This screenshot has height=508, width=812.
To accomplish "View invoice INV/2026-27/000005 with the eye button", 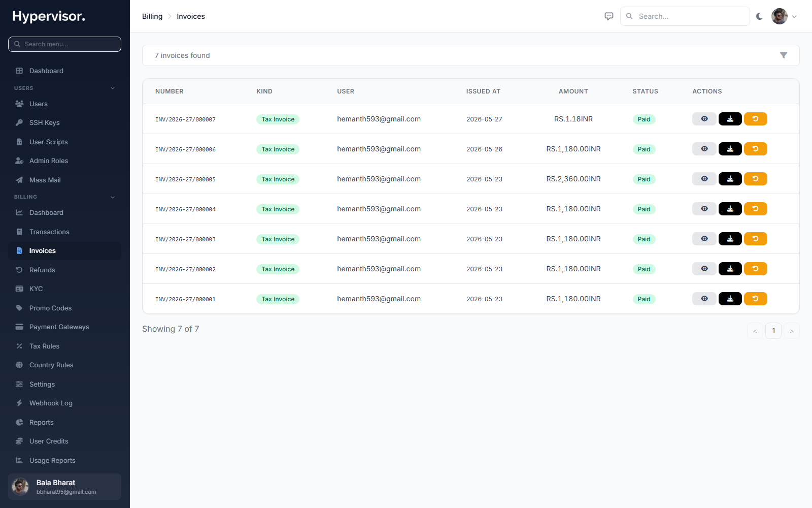I will [704, 179].
